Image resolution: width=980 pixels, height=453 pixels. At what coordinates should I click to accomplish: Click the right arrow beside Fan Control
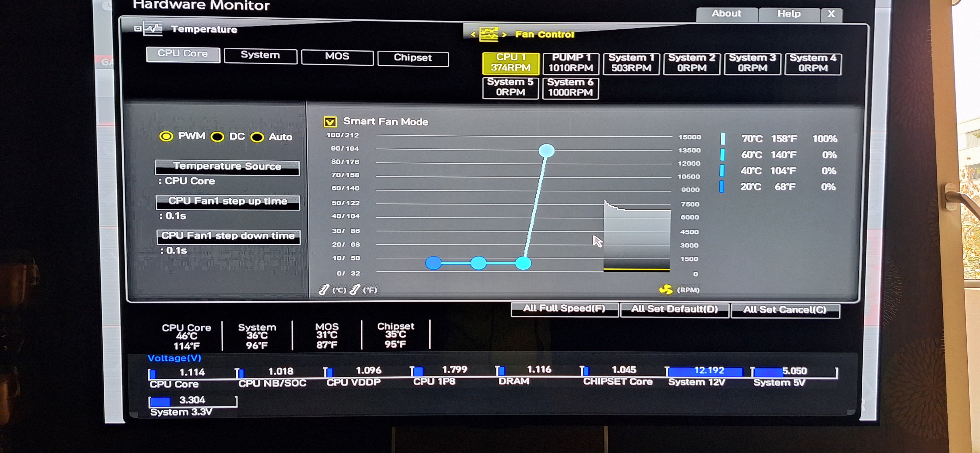(504, 35)
